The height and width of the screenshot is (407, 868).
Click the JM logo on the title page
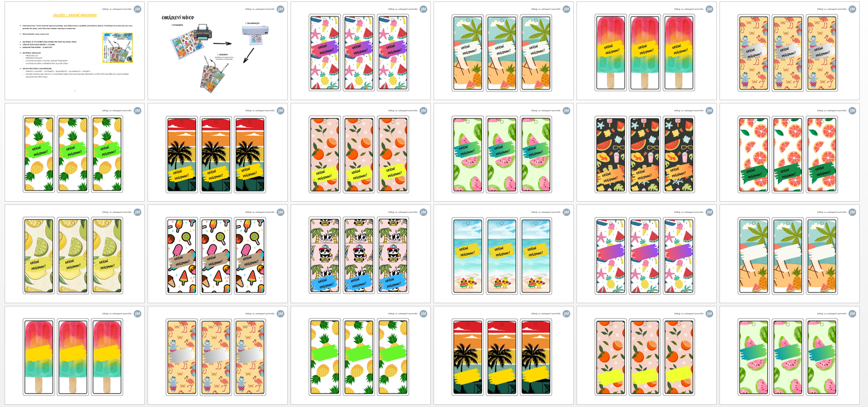[137, 9]
